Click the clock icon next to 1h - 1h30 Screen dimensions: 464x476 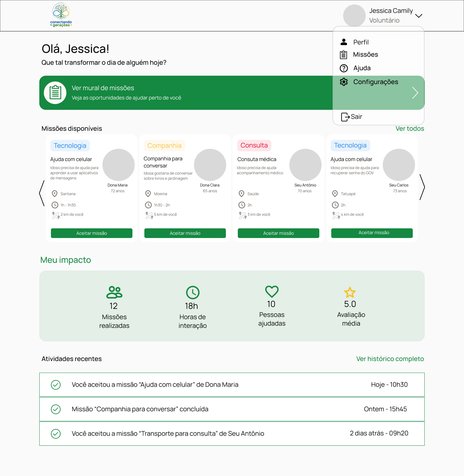(55, 205)
